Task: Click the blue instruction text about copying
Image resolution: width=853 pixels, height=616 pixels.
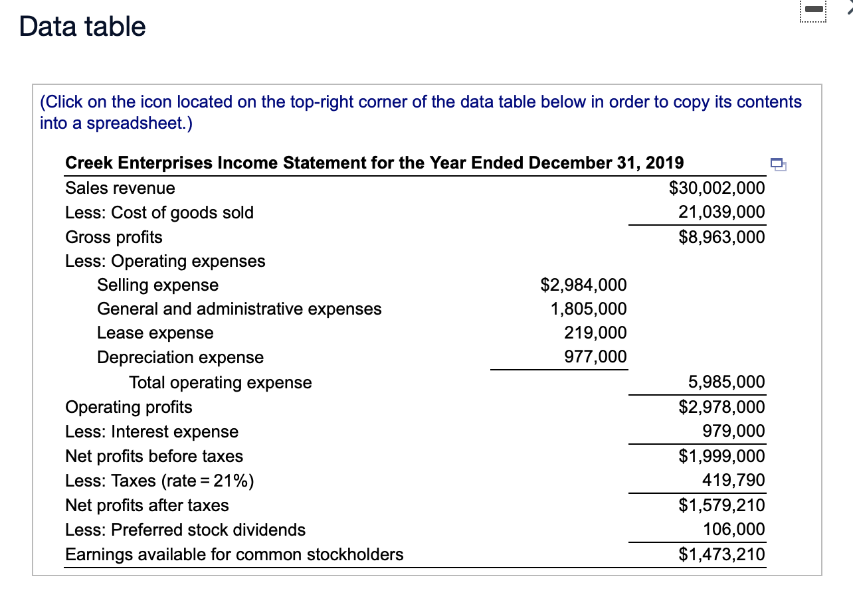Action: pos(421,112)
